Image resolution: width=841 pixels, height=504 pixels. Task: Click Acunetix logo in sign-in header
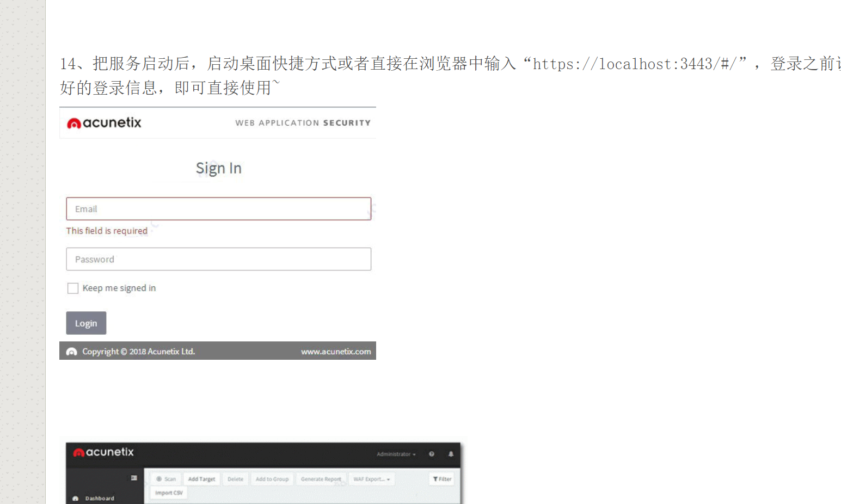tap(104, 123)
